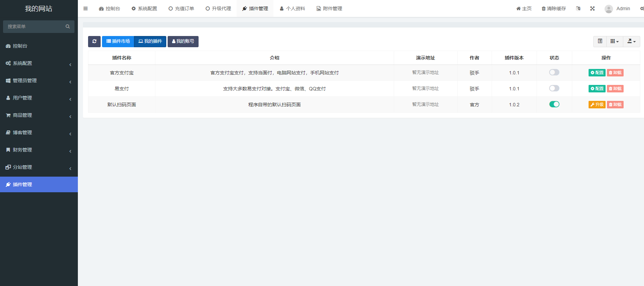Viewport: 644px width, 286px height.
Task: Expand 管理员管理 sidebar menu
Action: 39,81
